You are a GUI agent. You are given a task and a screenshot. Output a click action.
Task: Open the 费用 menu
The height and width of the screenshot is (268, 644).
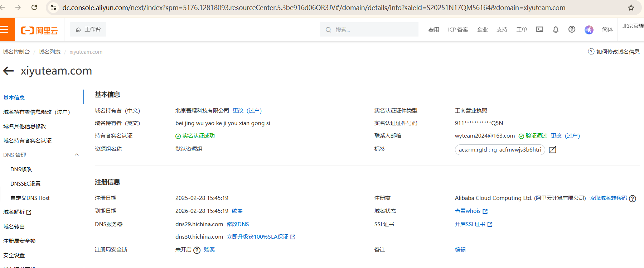[x=434, y=30]
